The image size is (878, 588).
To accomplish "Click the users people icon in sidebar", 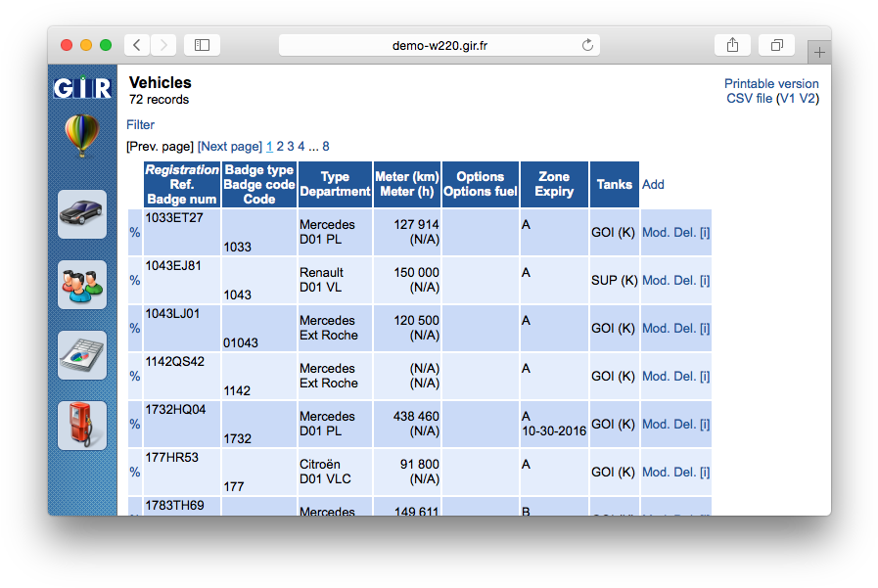I will (82, 285).
